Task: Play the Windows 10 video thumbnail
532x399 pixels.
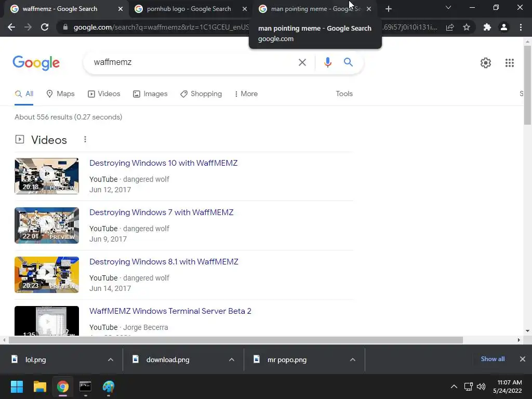Action: coord(47,176)
